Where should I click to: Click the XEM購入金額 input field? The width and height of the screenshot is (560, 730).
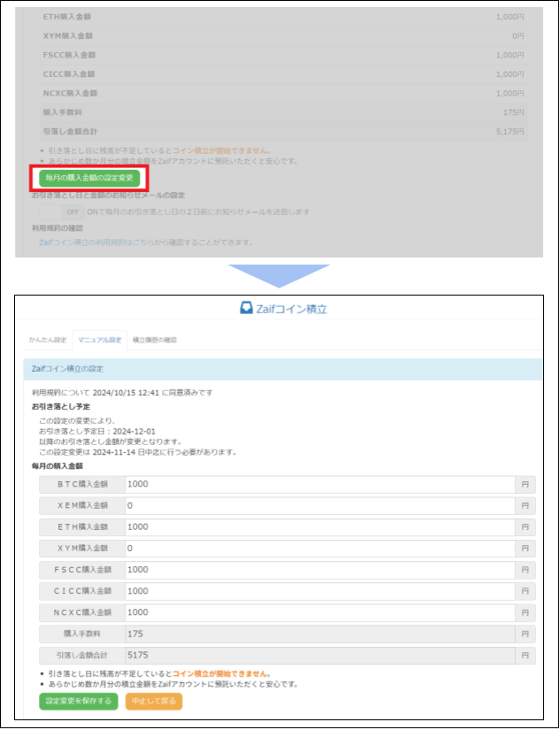(319, 505)
